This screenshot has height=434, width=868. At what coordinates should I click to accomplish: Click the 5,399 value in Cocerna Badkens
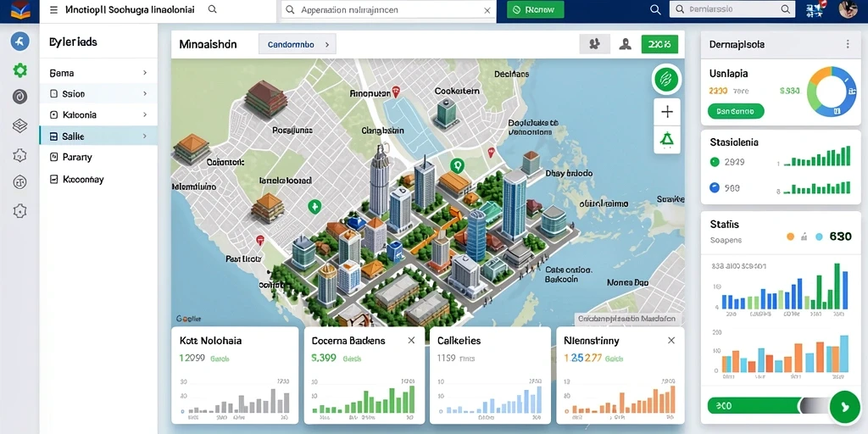(x=324, y=358)
